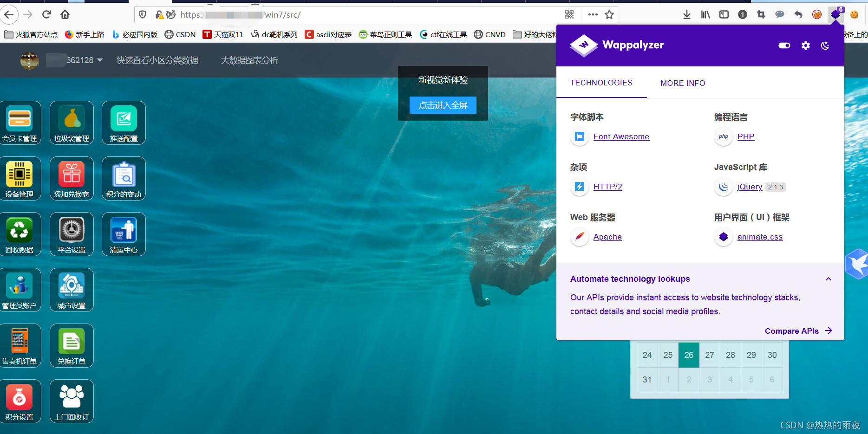This screenshot has height=434, width=868.
Task: Collapse the Automate technology lookups section
Action: point(829,279)
